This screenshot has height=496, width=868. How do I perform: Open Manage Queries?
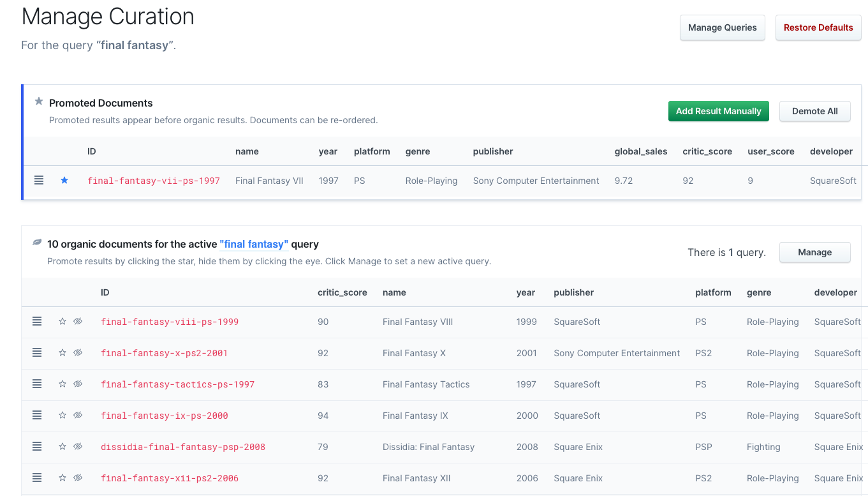(x=722, y=27)
